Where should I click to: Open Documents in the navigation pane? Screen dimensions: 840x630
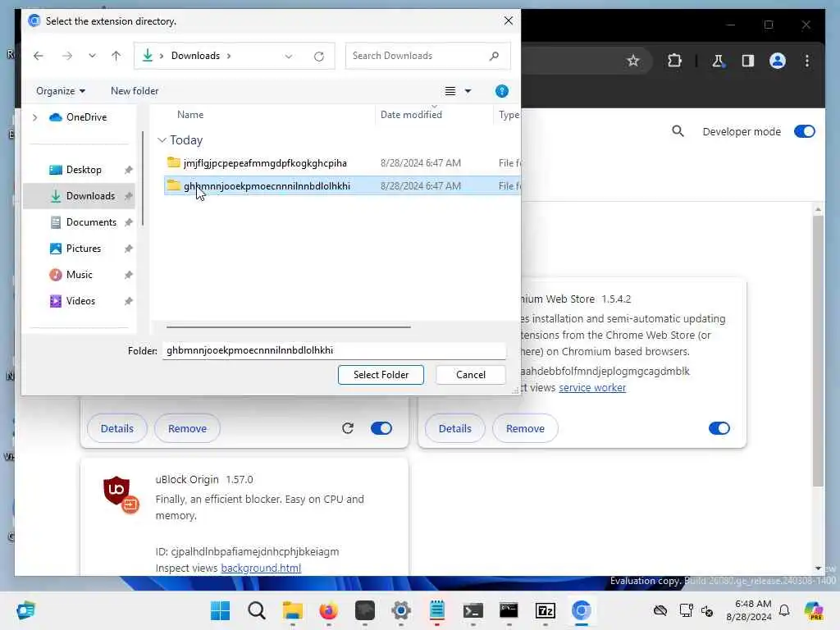point(90,222)
